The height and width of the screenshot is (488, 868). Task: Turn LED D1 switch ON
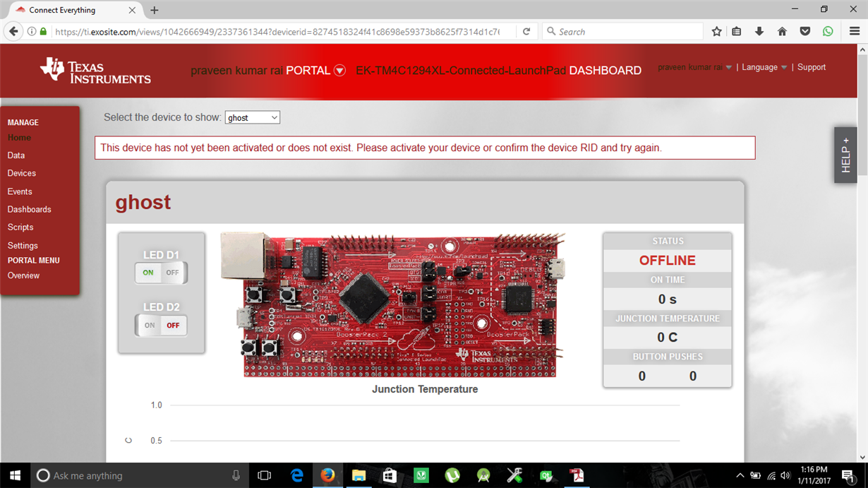pos(148,273)
